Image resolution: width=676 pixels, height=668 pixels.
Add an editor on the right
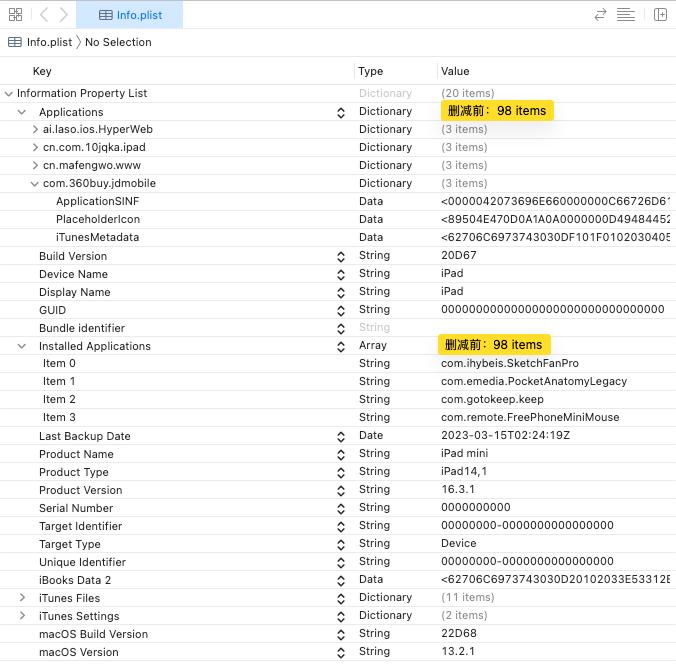coord(660,15)
